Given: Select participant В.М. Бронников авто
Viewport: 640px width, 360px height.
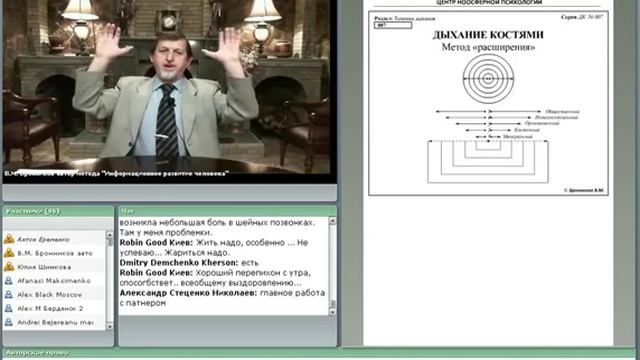Looking at the screenshot, I should pyautogui.click(x=54, y=253).
